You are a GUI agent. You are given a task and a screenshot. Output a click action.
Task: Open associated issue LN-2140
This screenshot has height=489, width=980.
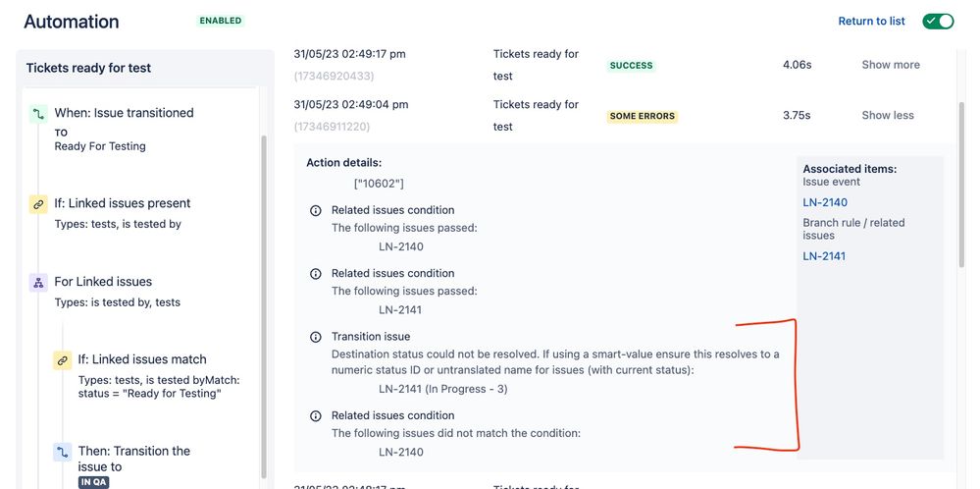coord(825,202)
